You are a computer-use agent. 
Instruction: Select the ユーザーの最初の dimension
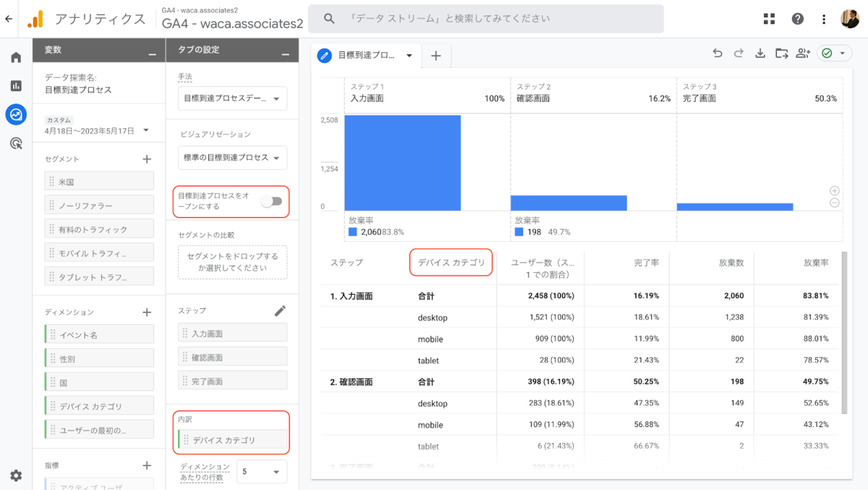point(99,429)
